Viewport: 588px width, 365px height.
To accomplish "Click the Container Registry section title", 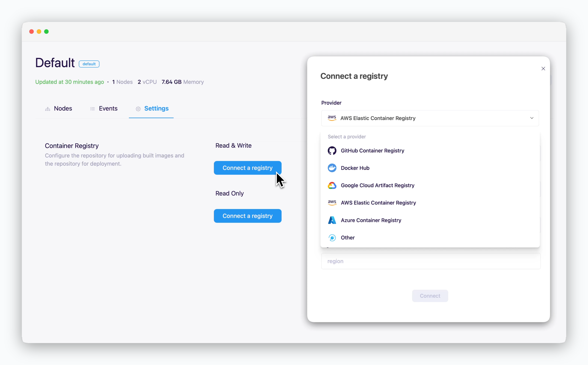I will (x=72, y=146).
